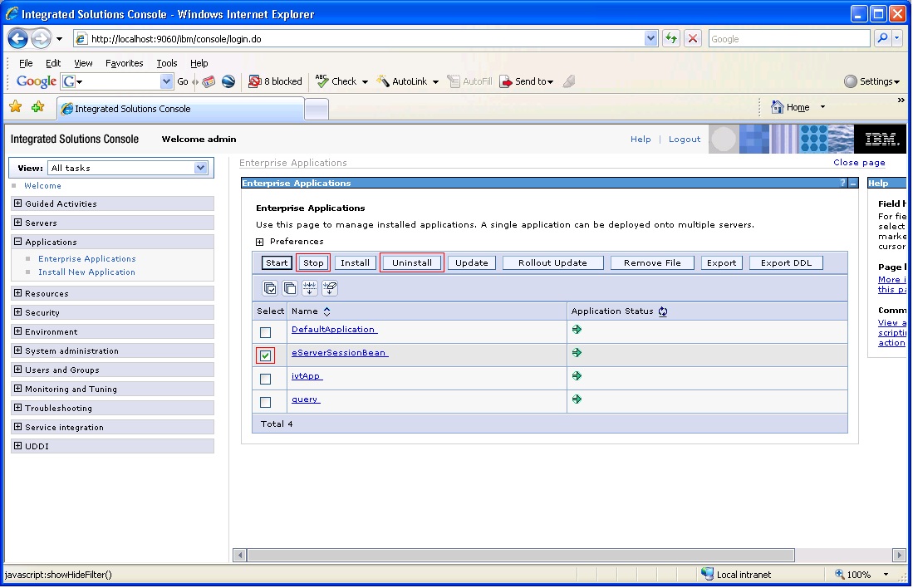Expand the Preferences section
Image resolution: width=913 pixels, height=588 pixels.
point(260,242)
